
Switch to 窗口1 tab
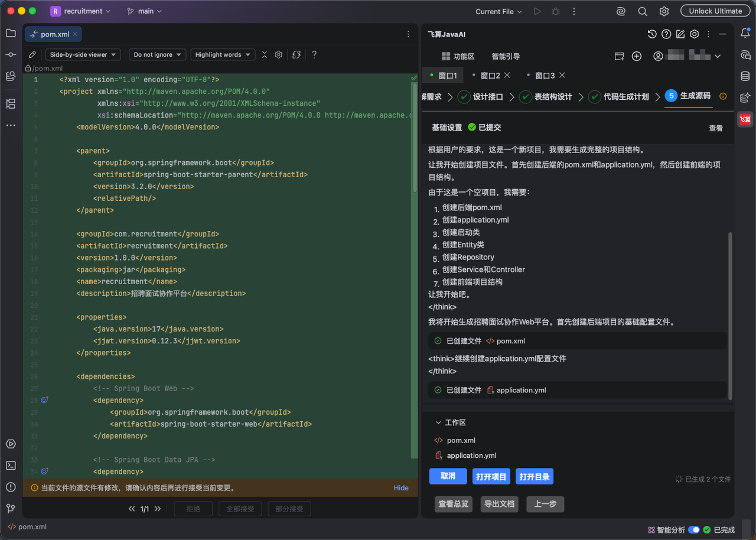(443, 76)
